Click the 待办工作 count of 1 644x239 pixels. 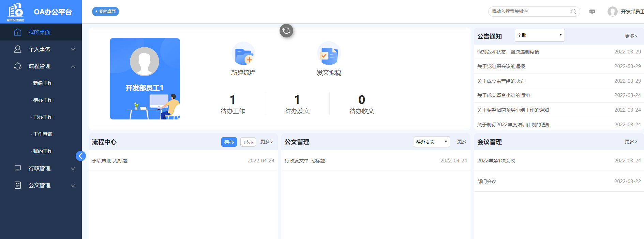pos(233,100)
